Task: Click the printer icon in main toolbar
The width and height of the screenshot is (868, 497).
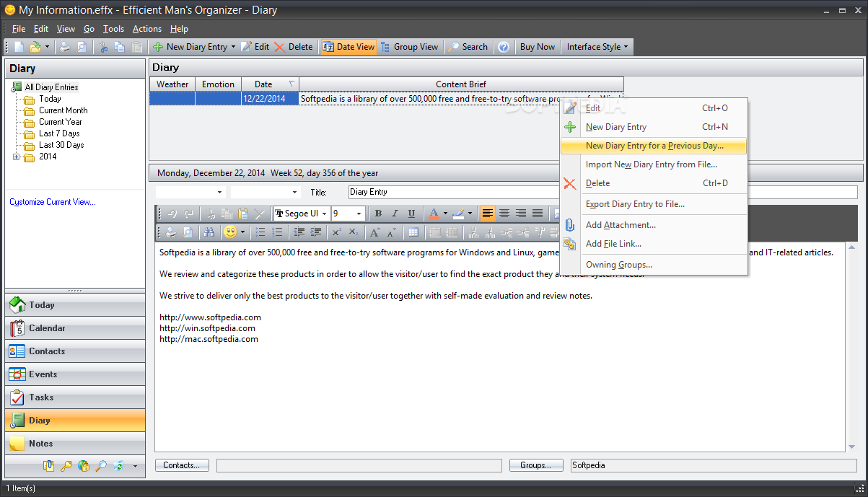Action: (x=65, y=47)
